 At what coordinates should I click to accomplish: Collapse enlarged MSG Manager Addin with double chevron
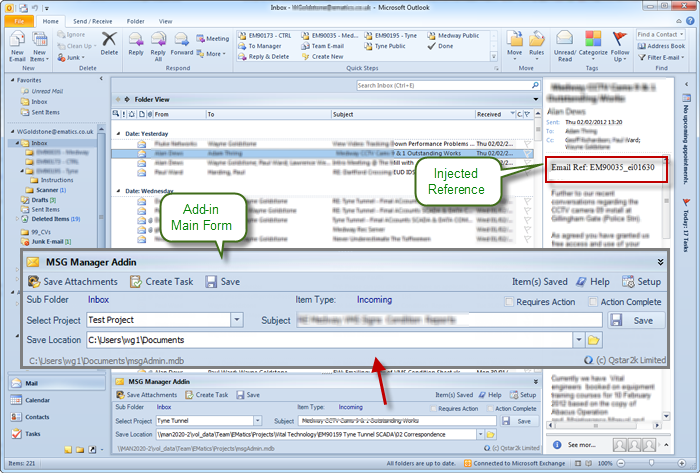[x=660, y=262]
